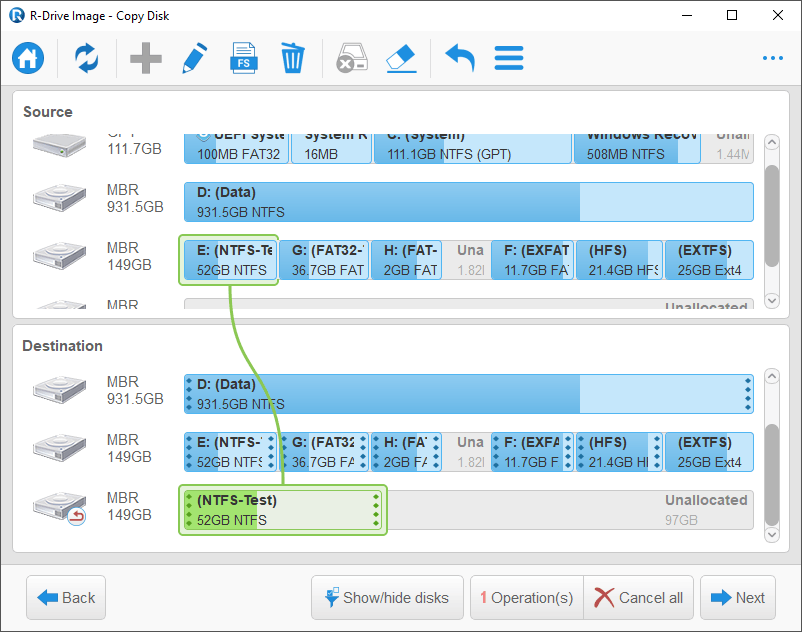Open the 1 Operation(s) list
802x632 pixels.
click(527, 597)
